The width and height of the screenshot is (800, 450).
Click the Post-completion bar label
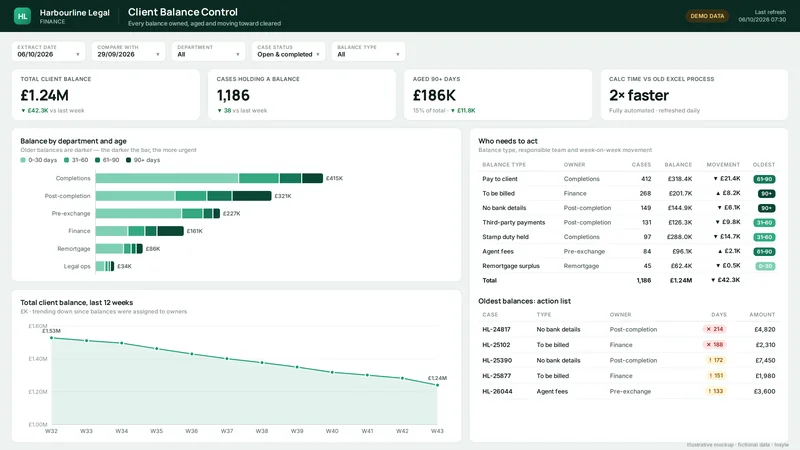pos(67,196)
